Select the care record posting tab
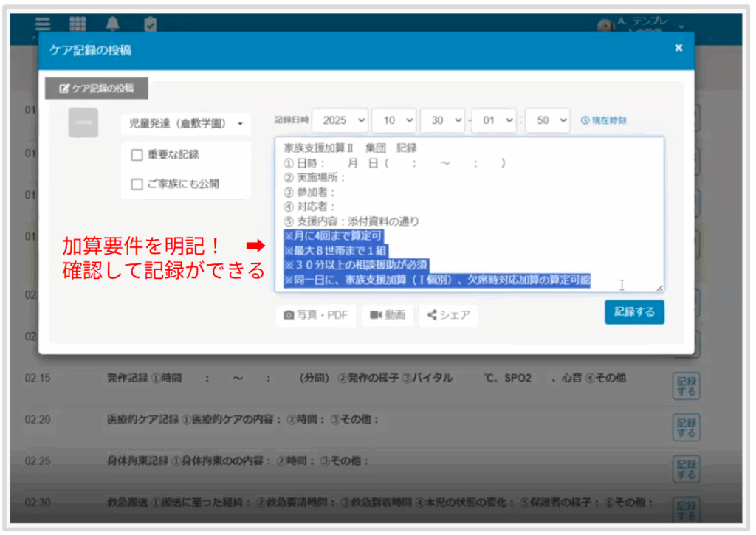Screen dimensions: 756x535 point(96,89)
